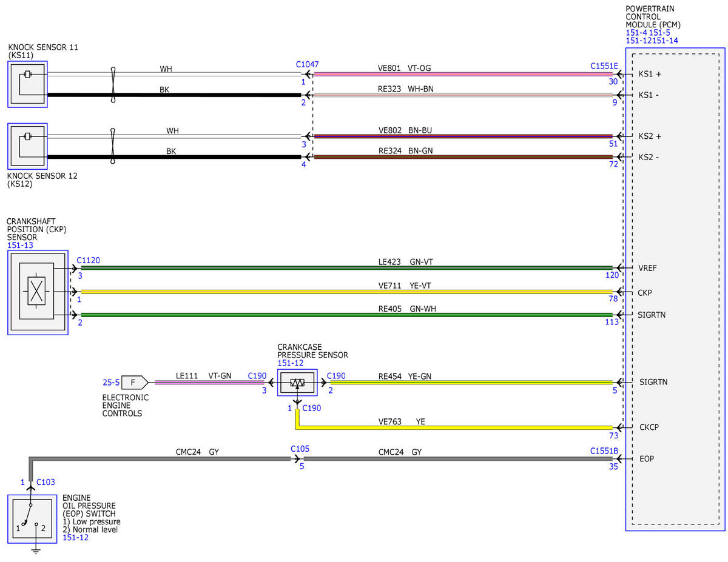This screenshot has height=562, width=728.
Task: Click connector label C1551B
Action: pos(604,451)
